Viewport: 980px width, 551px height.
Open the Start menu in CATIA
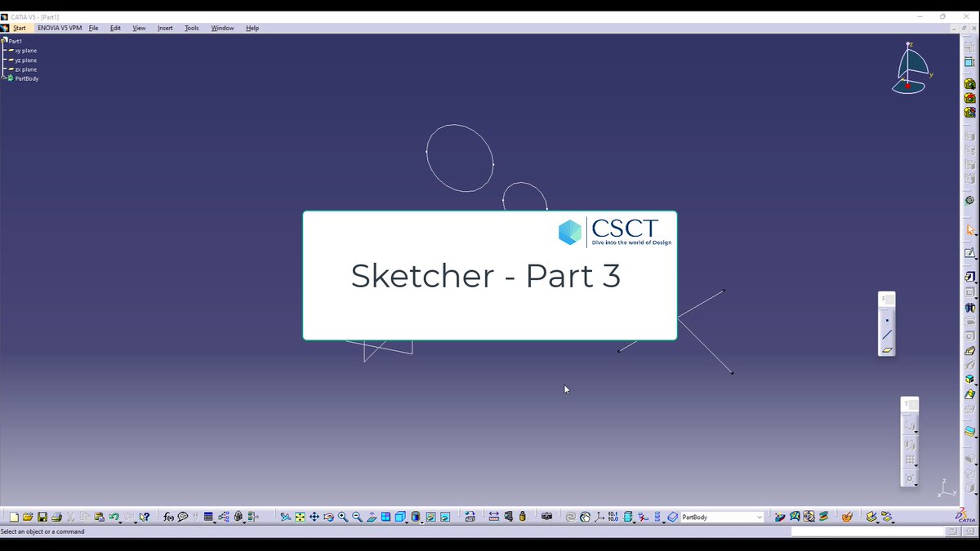19,28
